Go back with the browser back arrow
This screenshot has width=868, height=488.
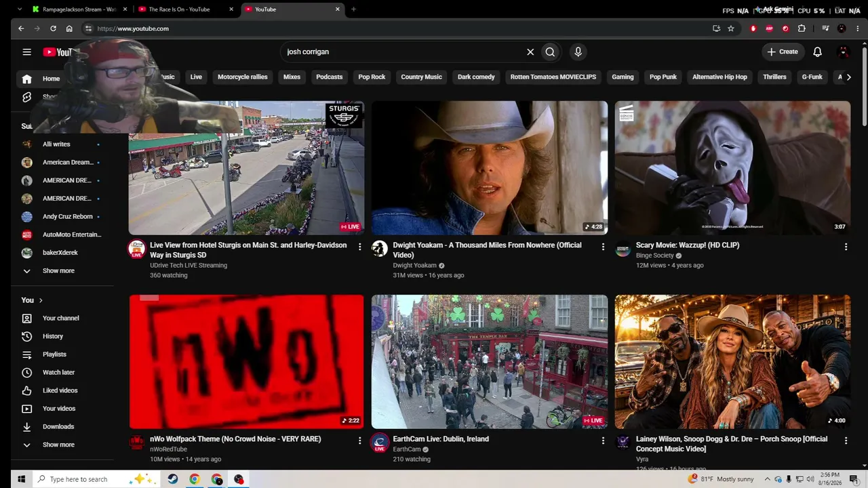pos(21,28)
